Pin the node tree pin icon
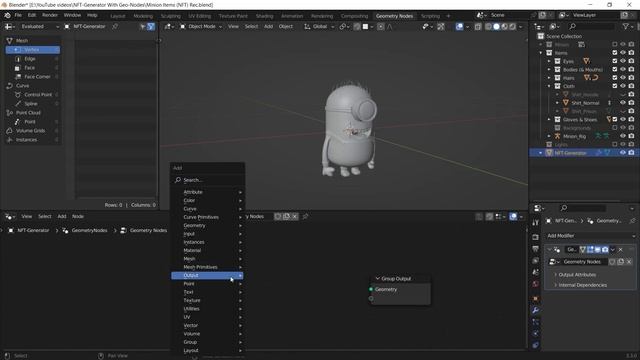This screenshot has height=360, width=640. pos(305,216)
